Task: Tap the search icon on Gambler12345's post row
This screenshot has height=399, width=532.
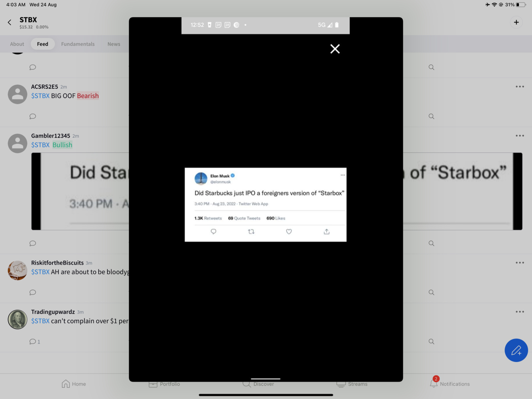Action: tap(431, 243)
